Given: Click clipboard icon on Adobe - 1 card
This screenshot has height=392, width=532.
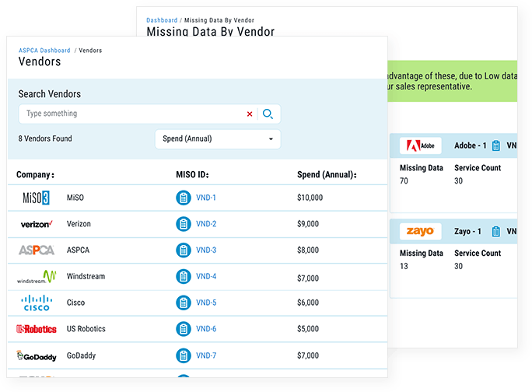Looking at the screenshot, I should (x=496, y=145).
